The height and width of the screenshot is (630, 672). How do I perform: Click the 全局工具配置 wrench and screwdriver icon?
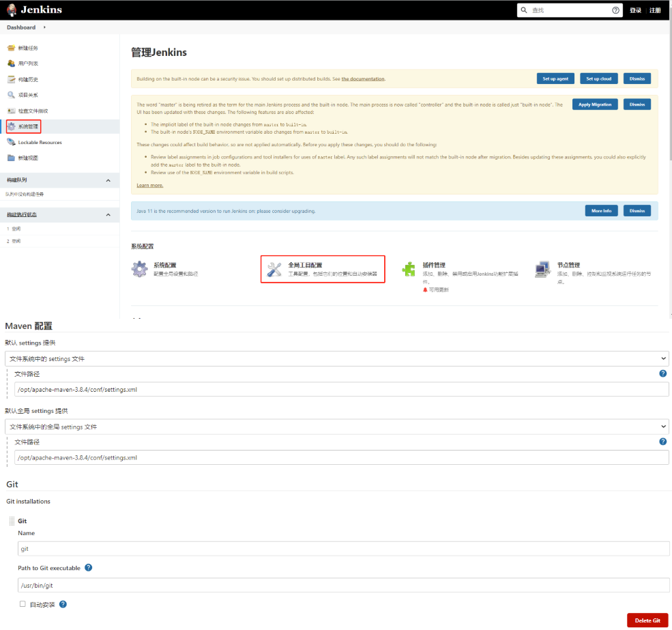click(x=274, y=270)
